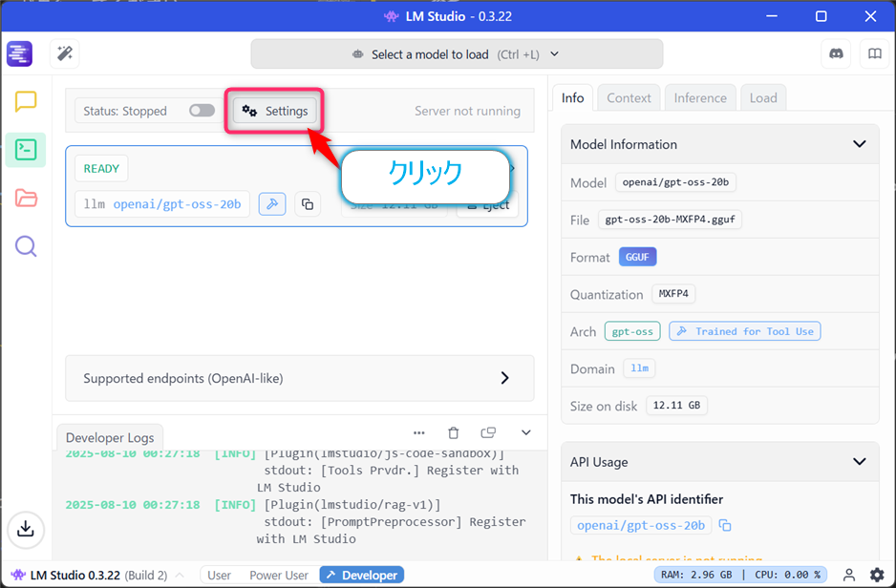Viewport: 896px width, 588px height.
Task: Select the Power User mode
Action: 279,575
